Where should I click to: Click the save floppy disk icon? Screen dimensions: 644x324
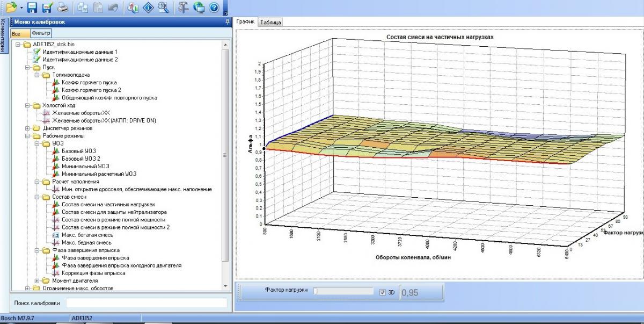point(32,7)
